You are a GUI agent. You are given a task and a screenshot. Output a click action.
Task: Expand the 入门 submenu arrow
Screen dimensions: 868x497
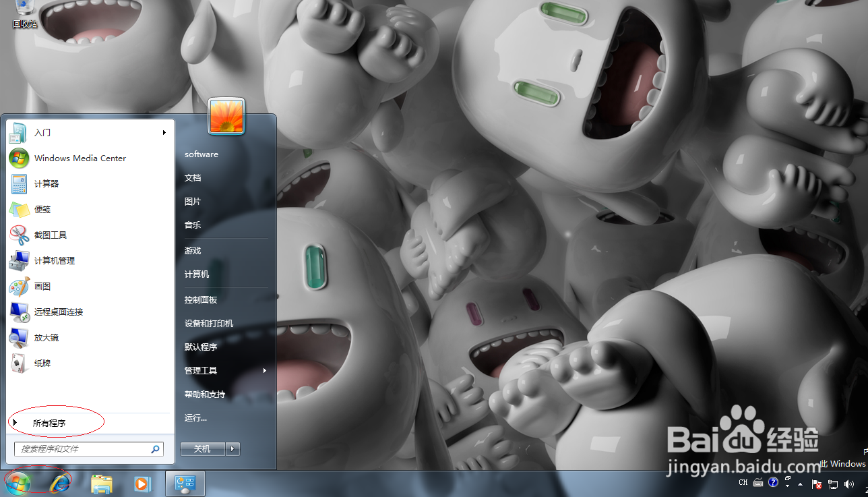click(164, 133)
